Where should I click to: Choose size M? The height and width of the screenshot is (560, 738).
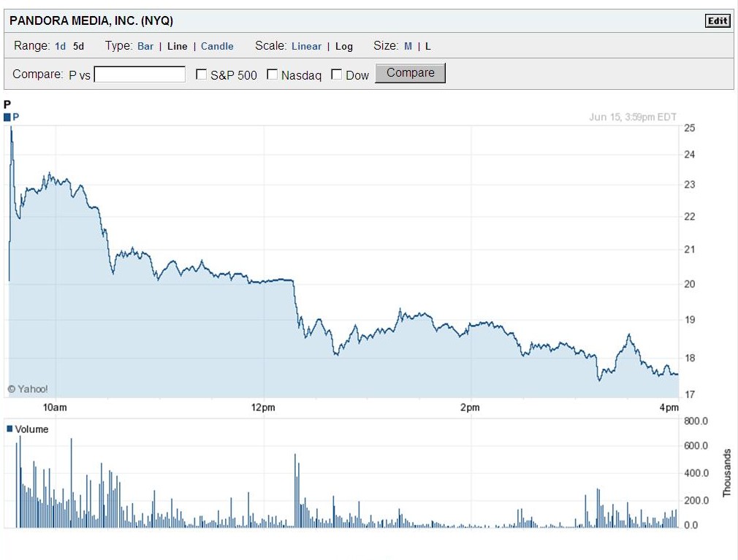[x=408, y=46]
